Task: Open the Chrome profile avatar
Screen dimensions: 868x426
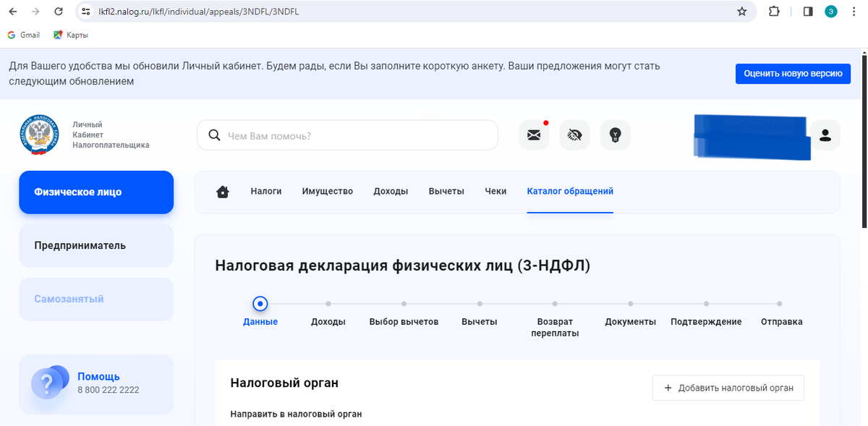Action: point(831,12)
